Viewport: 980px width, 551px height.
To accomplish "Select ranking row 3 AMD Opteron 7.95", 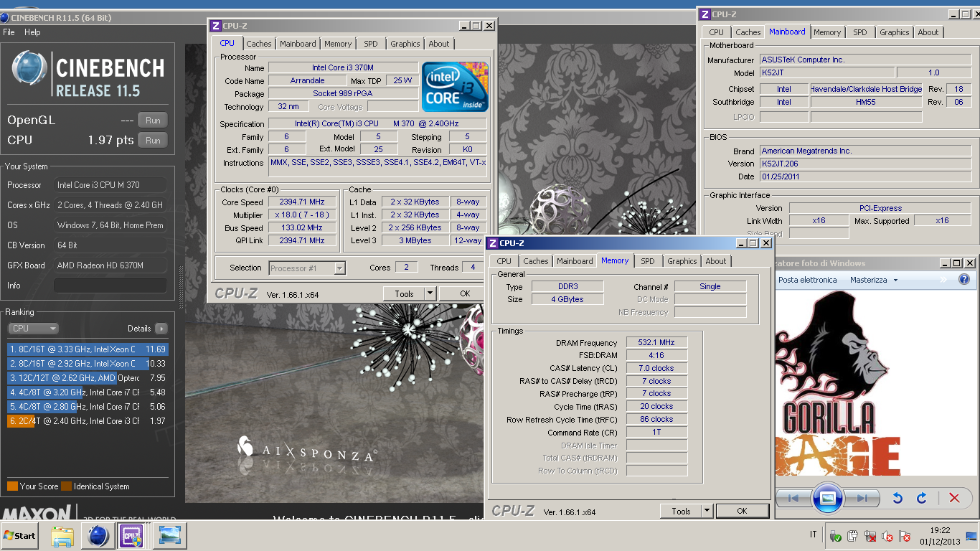I will pyautogui.click(x=88, y=378).
